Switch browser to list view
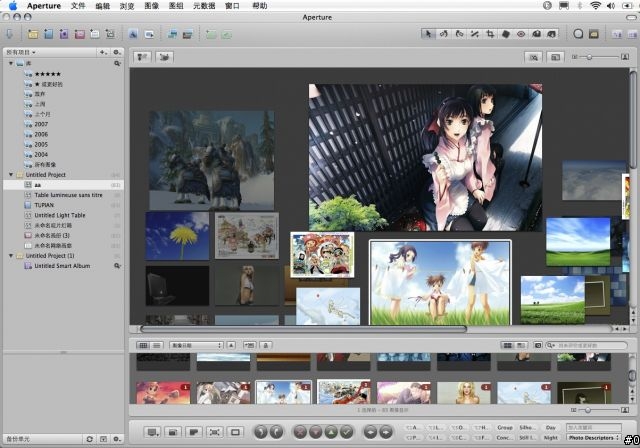The image size is (640, 448). pos(156,345)
